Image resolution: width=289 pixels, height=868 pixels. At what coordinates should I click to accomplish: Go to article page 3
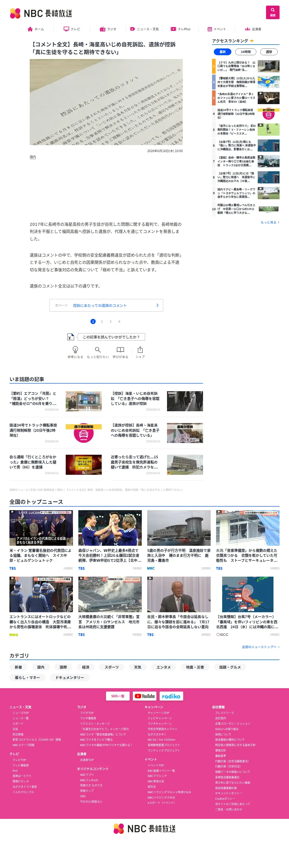tap(110, 322)
